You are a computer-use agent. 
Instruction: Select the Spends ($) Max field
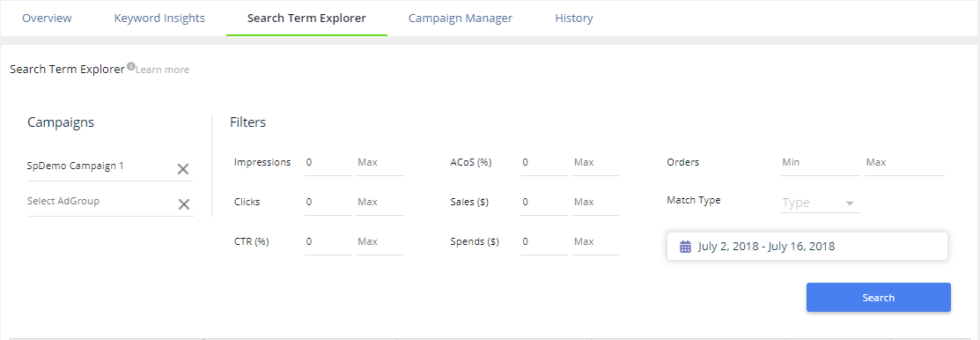(596, 241)
